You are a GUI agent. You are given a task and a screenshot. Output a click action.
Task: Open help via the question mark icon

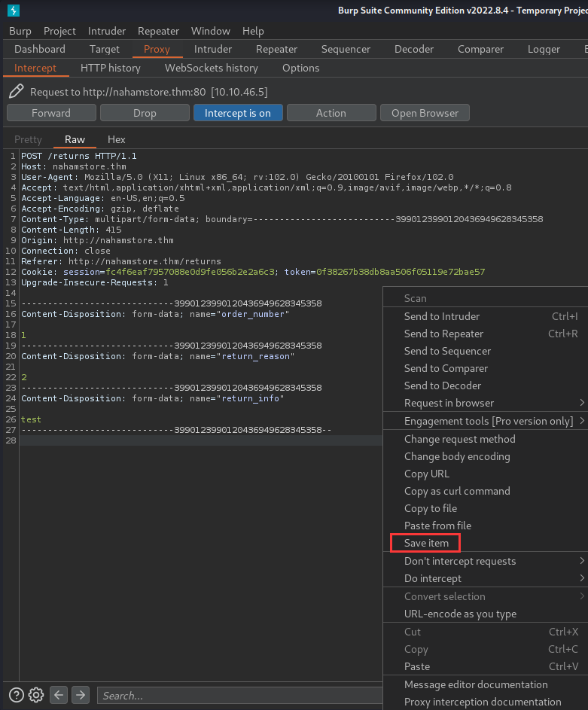(x=17, y=695)
